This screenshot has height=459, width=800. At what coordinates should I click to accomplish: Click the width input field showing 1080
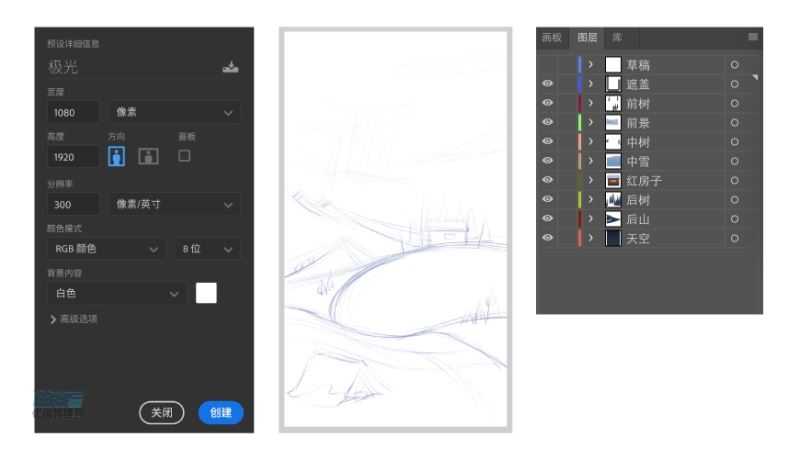pyautogui.click(x=71, y=113)
